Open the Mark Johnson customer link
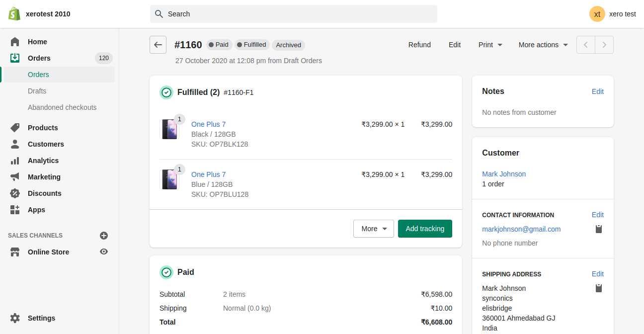Image resolution: width=644 pixels, height=334 pixels. pos(504,174)
